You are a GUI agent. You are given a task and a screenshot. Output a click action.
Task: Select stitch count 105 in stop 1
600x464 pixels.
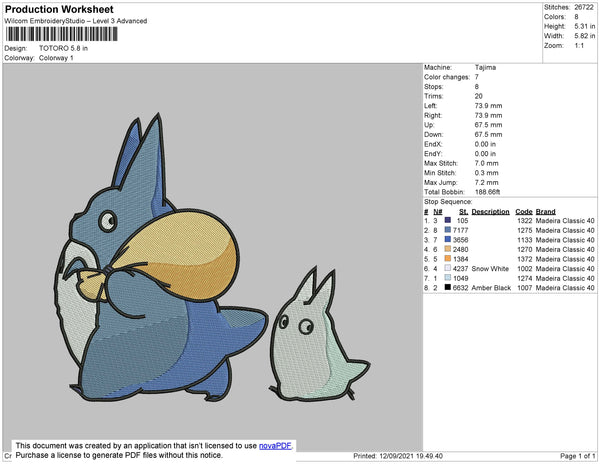(462, 221)
